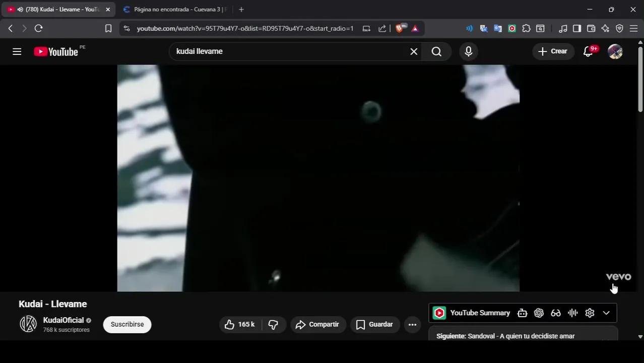Open YouTube Summary settings gear
644x363 pixels.
590,313
